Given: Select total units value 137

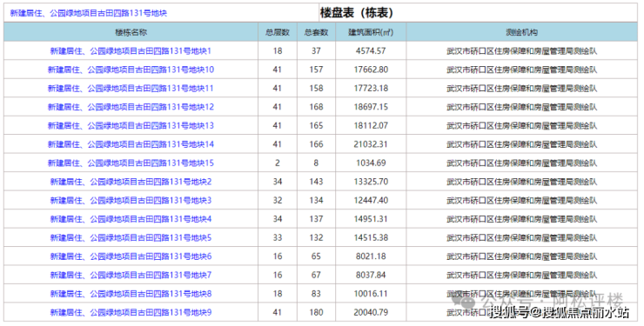Looking at the screenshot, I should 316,219.
